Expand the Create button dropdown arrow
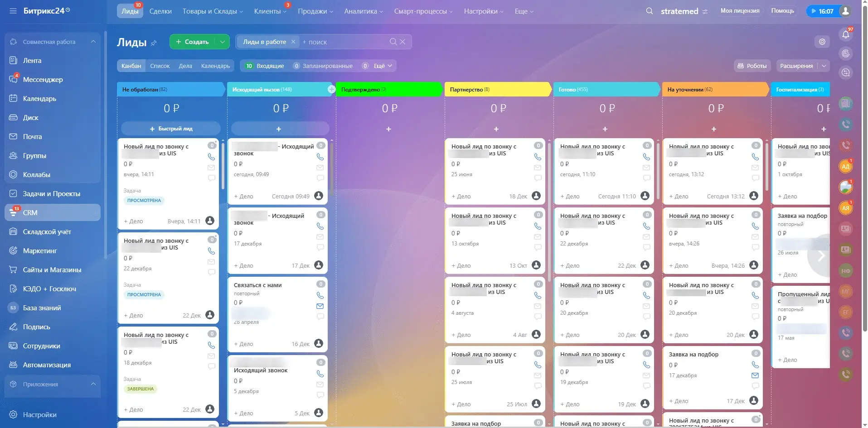868x428 pixels. 222,42
